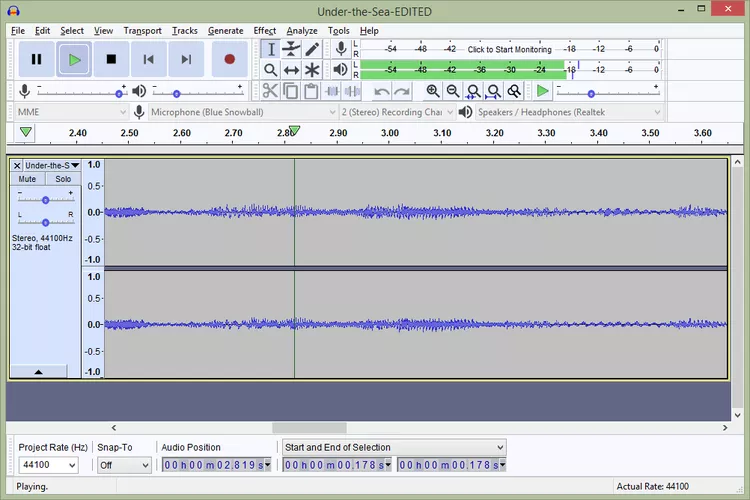This screenshot has width=750, height=500.
Task: Click the track gain slider
Action: click(45, 199)
